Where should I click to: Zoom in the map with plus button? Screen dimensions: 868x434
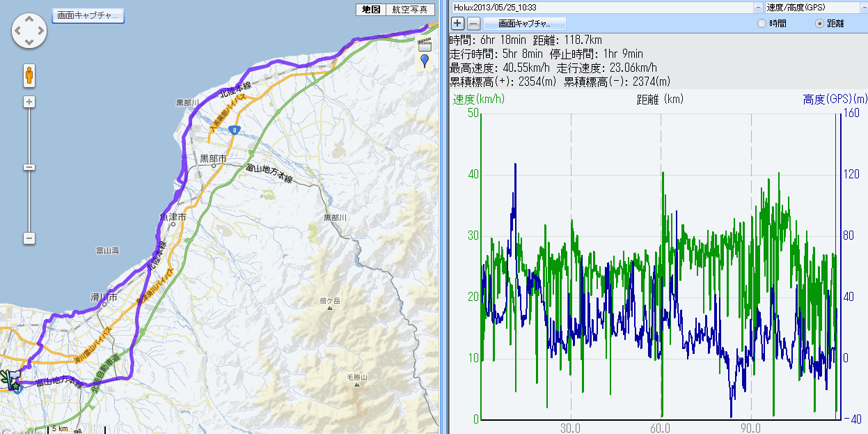(29, 102)
